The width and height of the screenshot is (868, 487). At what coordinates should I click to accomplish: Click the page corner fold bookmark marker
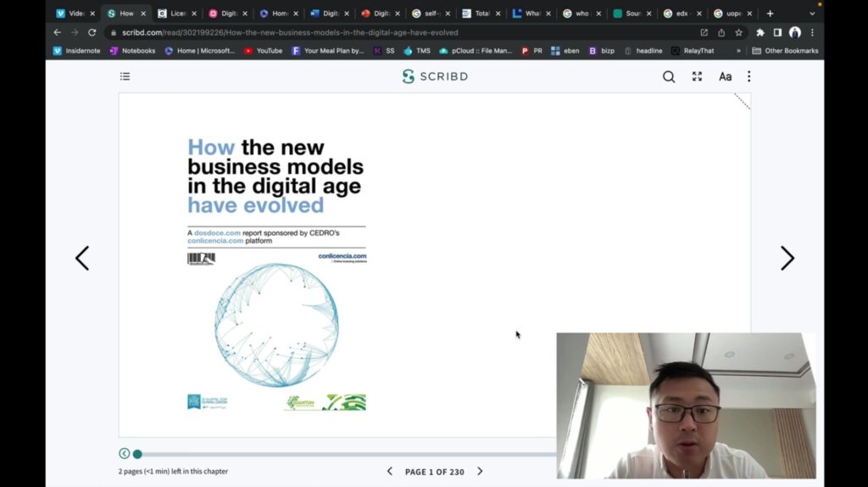click(x=742, y=102)
